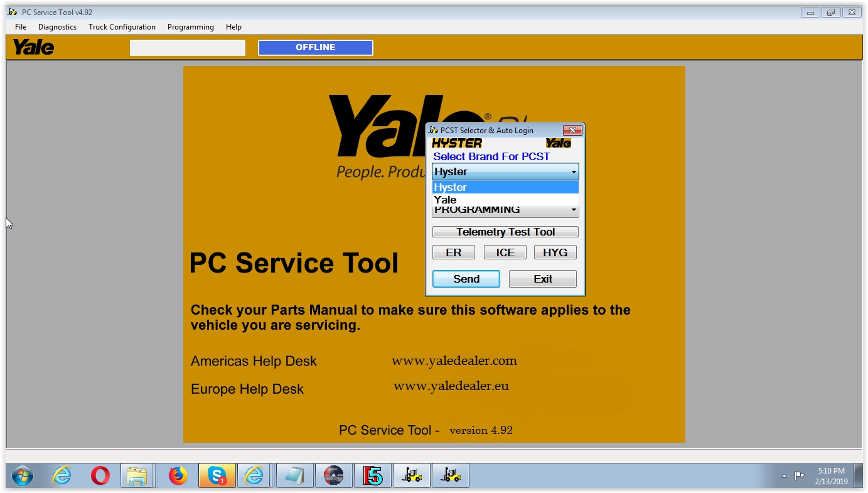This screenshot has width=868, height=493.
Task: Click the Americas Help Desk text
Action: coord(254,361)
